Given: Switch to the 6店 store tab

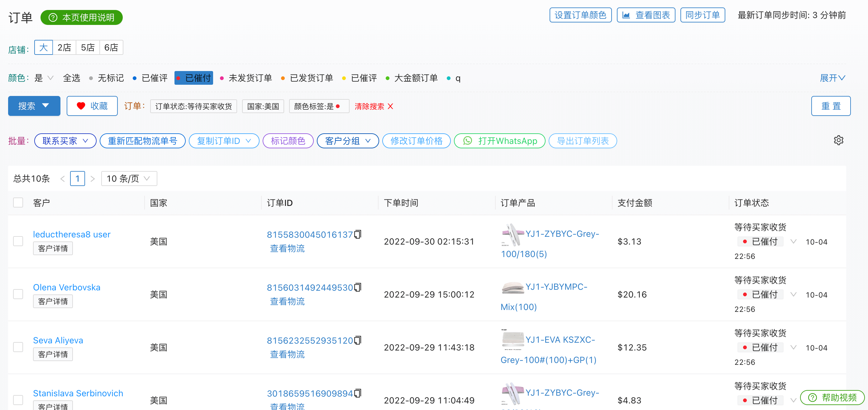Looking at the screenshot, I should point(111,47).
